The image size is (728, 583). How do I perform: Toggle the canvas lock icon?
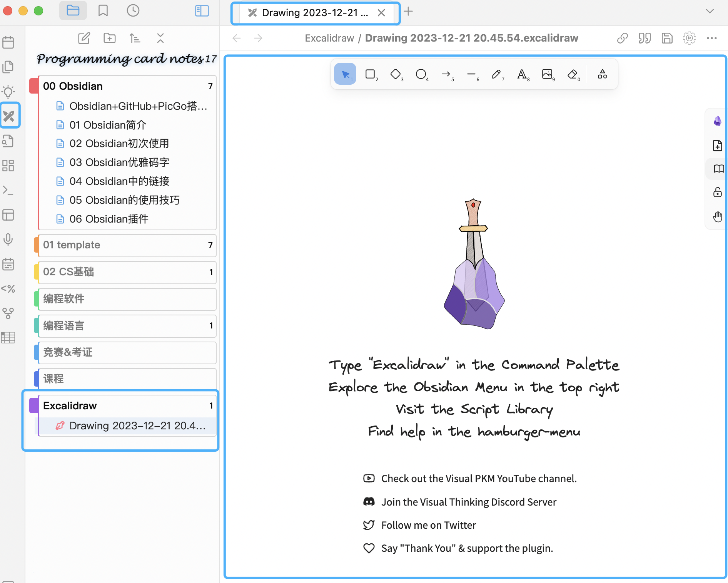coord(718,192)
